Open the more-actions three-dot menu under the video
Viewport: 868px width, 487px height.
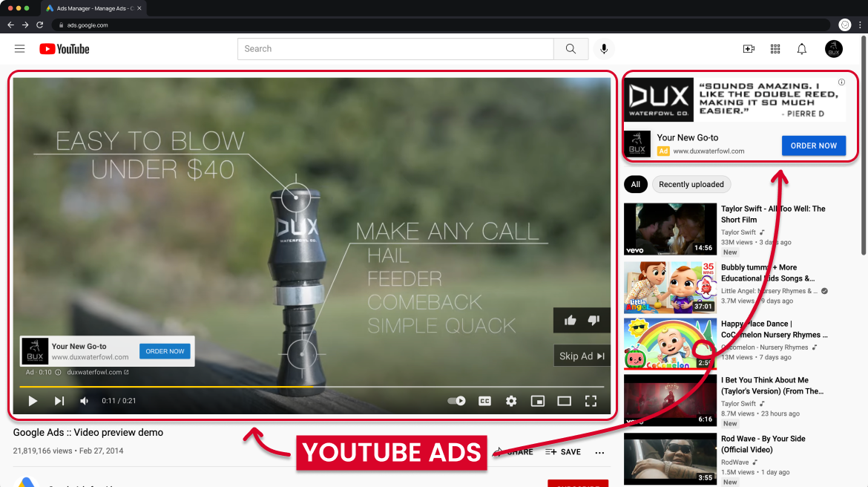pos(599,452)
